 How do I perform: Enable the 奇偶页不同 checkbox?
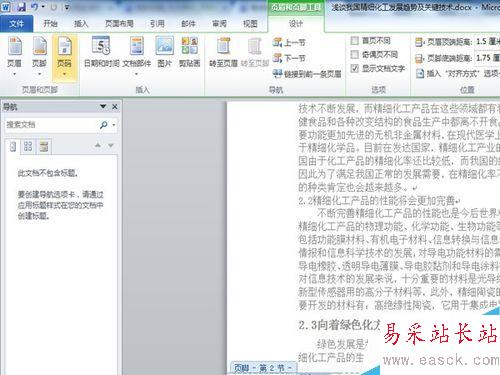pos(355,54)
